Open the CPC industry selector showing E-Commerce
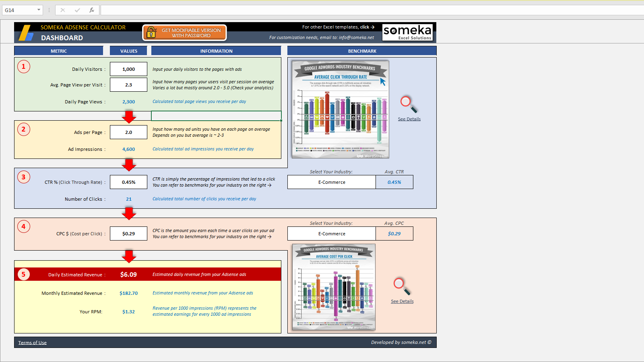Image resolution: width=644 pixels, height=362 pixels. click(332, 234)
